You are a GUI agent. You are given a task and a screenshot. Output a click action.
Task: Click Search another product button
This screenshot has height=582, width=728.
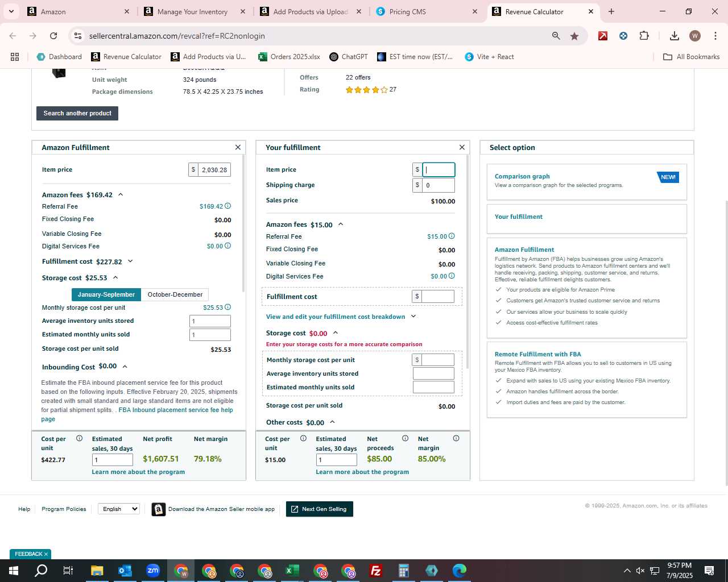point(77,113)
